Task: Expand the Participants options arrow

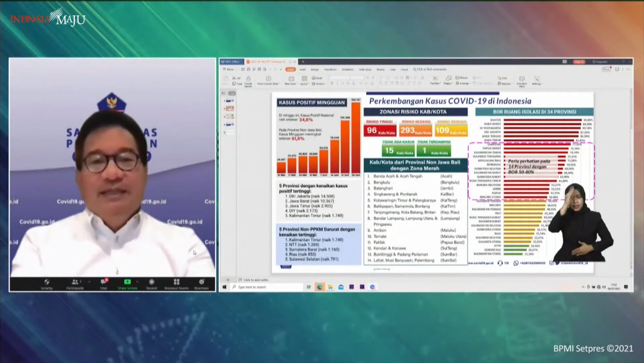Action: click(x=89, y=282)
